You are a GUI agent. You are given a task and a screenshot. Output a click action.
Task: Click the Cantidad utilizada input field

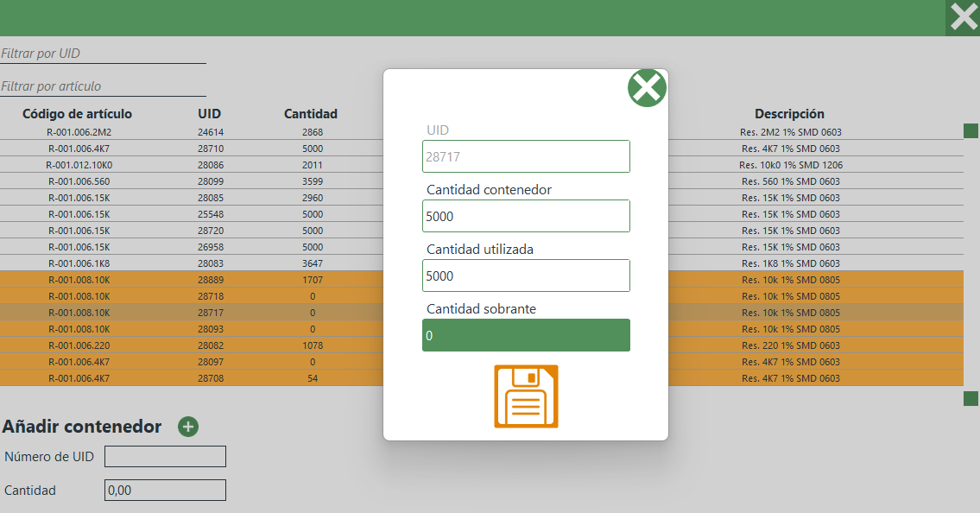(x=526, y=275)
